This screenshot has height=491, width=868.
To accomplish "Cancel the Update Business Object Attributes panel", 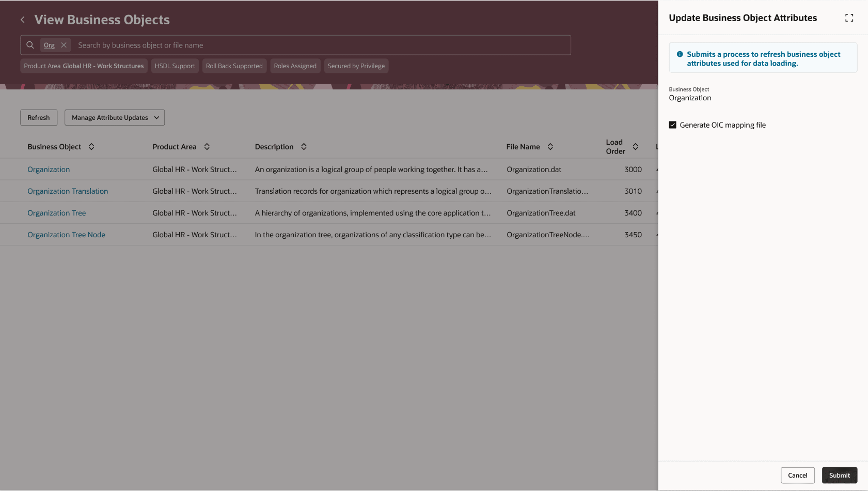I will (797, 475).
